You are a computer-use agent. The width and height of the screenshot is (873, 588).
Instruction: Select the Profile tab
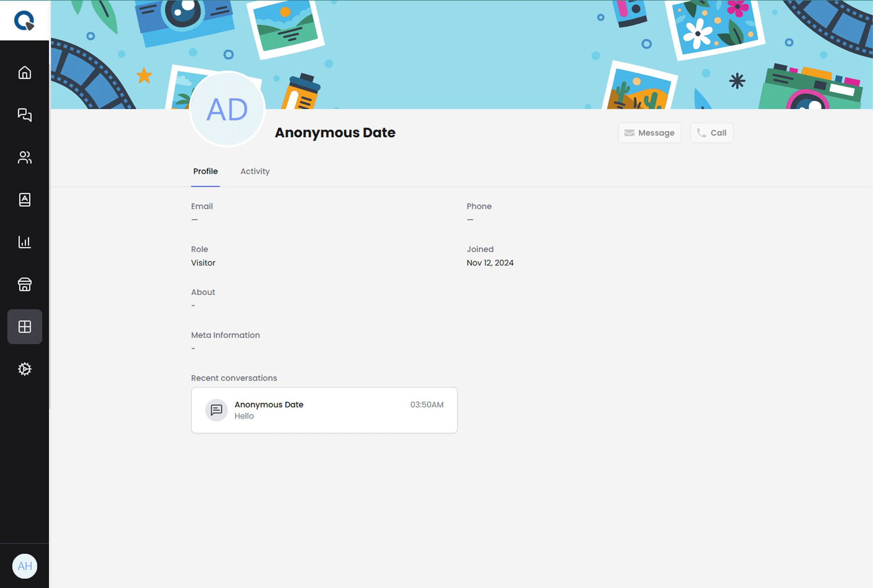205,171
